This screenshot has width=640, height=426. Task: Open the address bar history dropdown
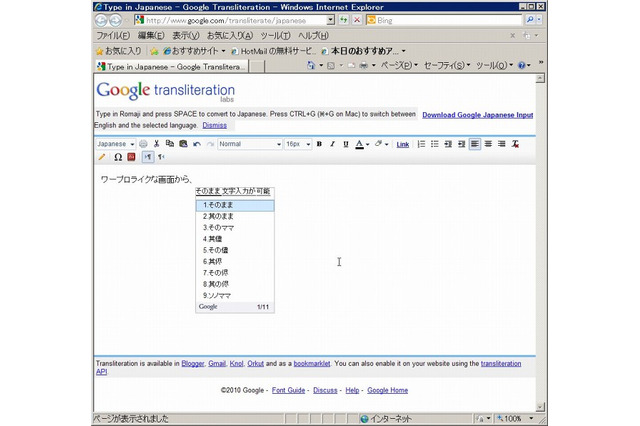(331, 20)
